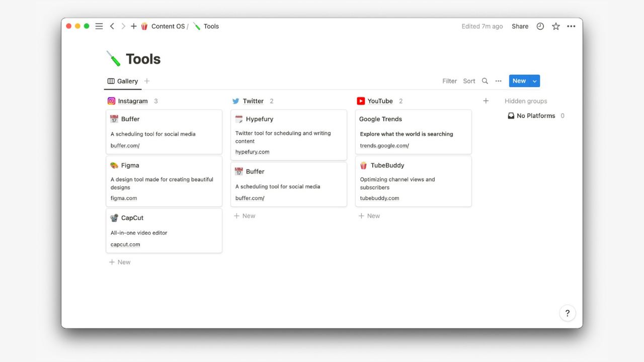Click the Twitter group title
The image size is (644, 362).
[x=253, y=101]
